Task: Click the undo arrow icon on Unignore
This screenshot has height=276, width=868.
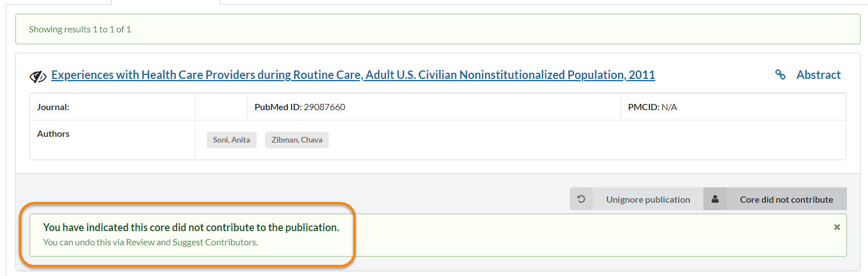Action: 581,199
